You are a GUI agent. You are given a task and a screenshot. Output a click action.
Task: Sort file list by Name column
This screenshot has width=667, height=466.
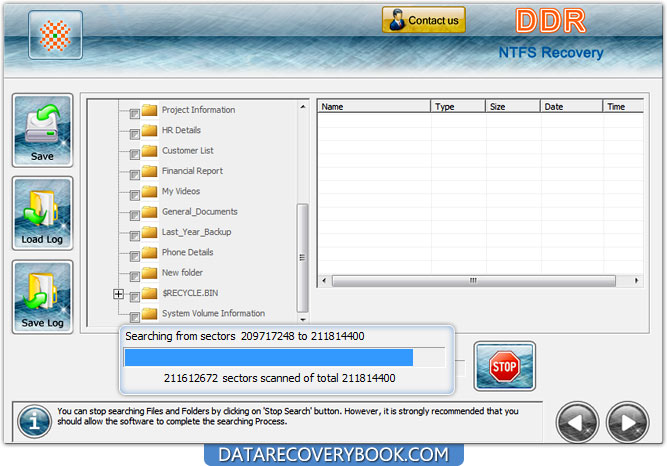(374, 106)
